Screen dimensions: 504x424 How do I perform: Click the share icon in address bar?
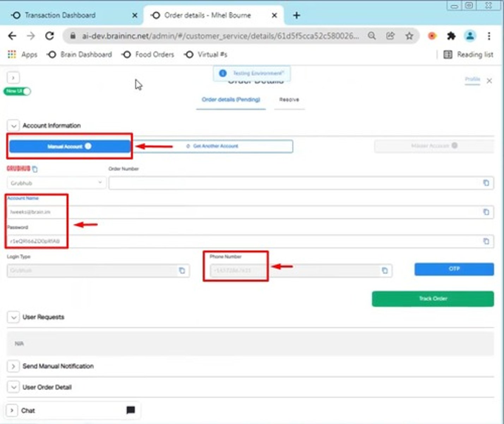coord(390,36)
